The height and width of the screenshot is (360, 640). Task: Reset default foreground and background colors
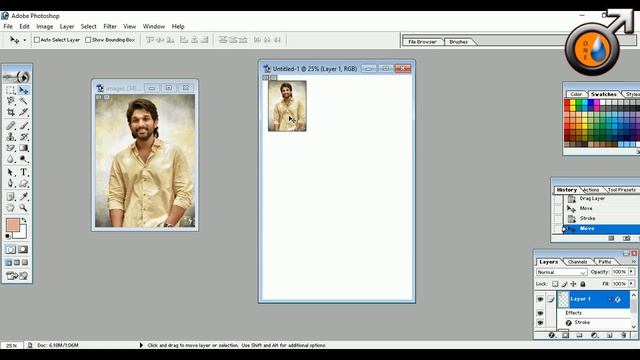coord(8,236)
